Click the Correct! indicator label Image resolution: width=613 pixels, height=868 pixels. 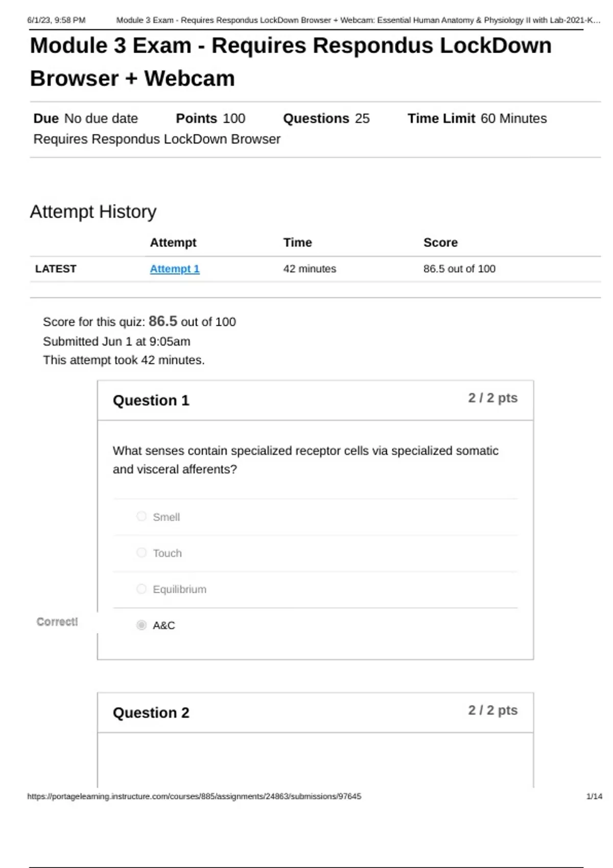click(57, 621)
